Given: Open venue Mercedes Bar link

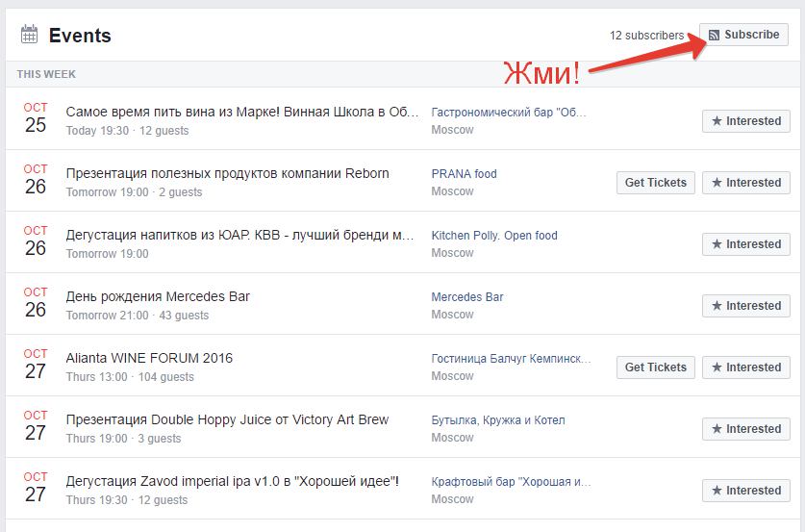Looking at the screenshot, I should pos(467,297).
